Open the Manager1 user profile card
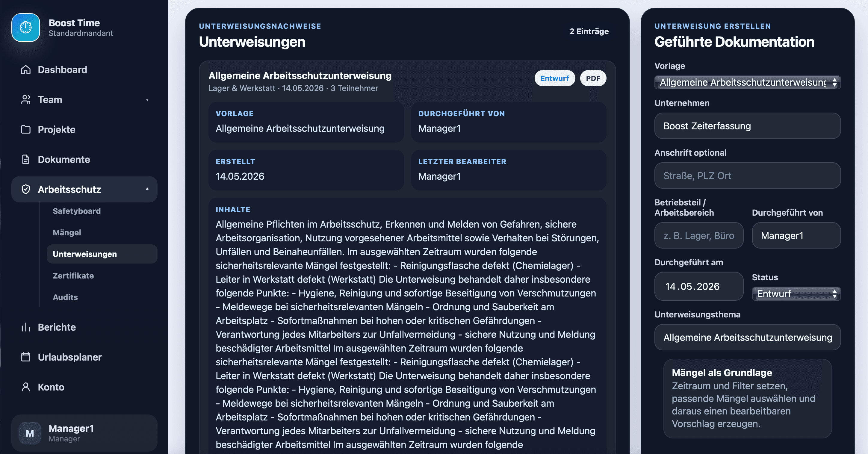Screen dimensions: 868x454 [x=84, y=433]
